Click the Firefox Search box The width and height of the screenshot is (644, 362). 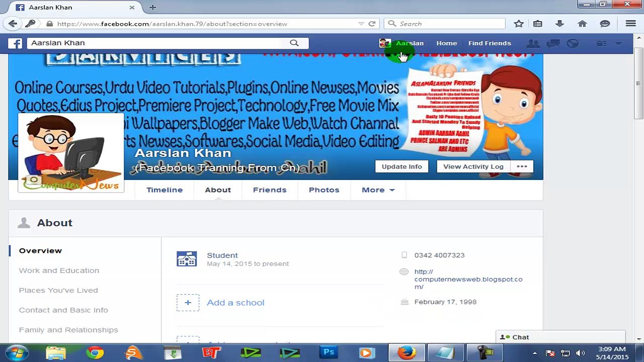coord(445,24)
